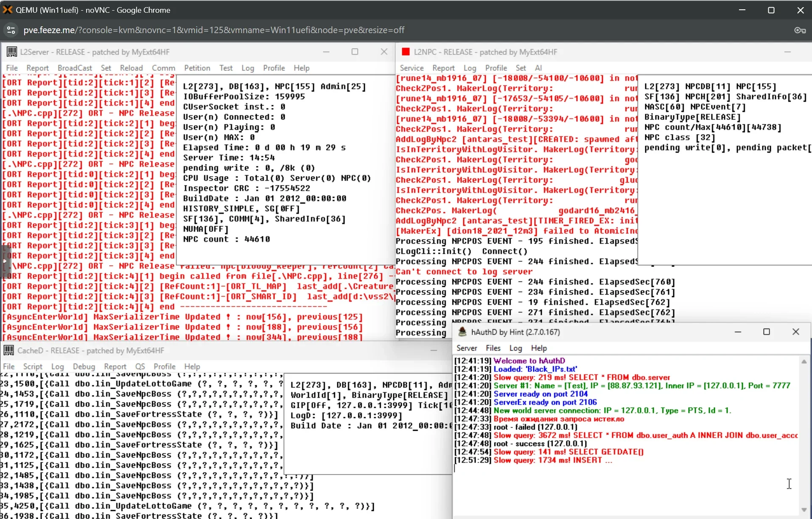The image size is (812, 519).
Task: Open Set menu in L2NPC window
Action: click(x=521, y=68)
